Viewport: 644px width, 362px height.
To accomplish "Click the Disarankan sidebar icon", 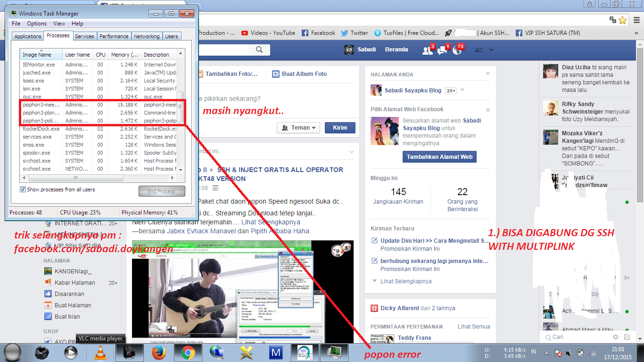I will pyautogui.click(x=48, y=294).
